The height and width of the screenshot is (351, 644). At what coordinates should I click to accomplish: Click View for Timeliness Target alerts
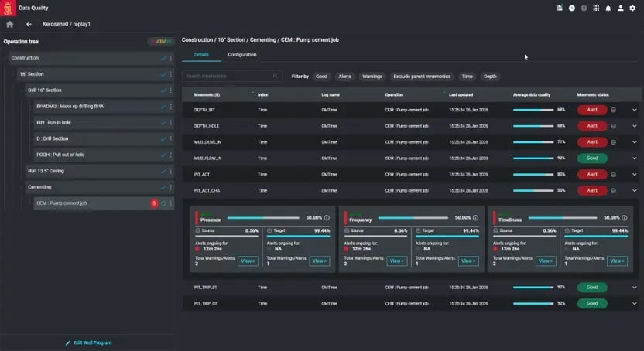(618, 261)
